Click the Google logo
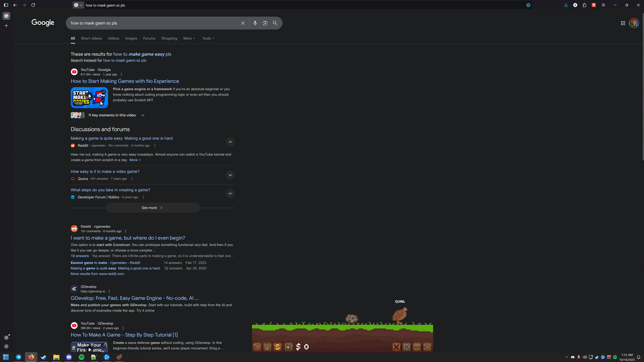The image size is (644, 362). point(43,23)
